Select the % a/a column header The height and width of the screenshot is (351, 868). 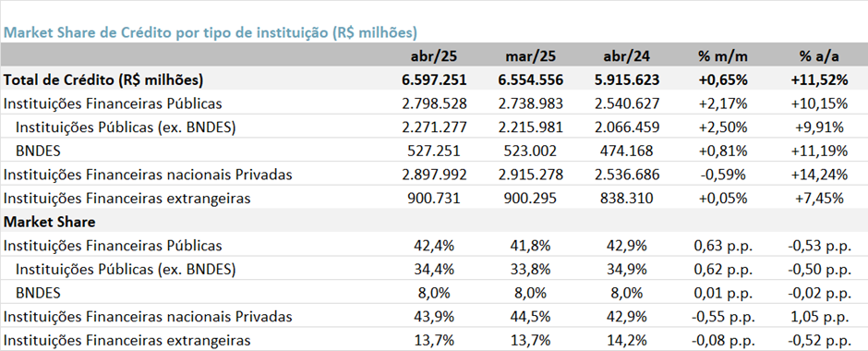tap(819, 56)
